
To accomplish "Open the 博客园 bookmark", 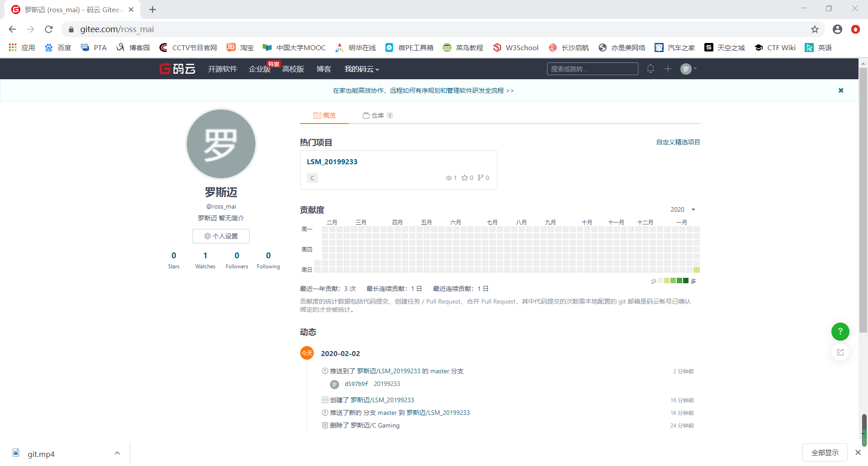I will pyautogui.click(x=133, y=48).
